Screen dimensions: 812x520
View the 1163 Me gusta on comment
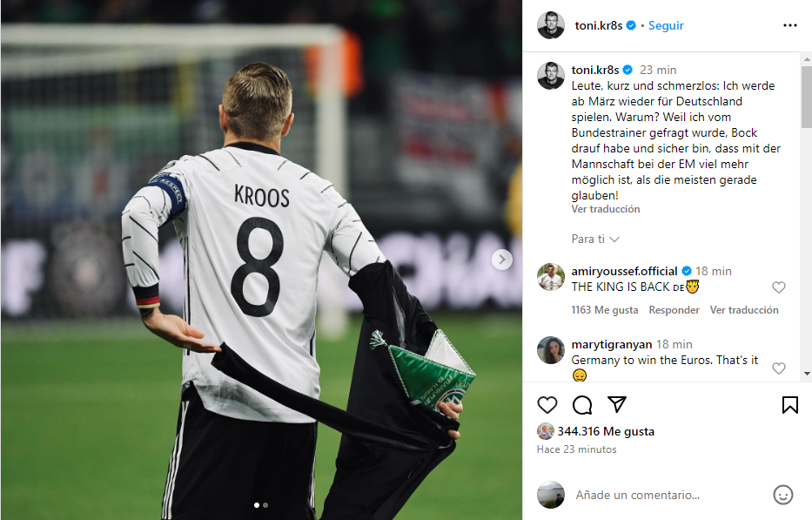pyautogui.click(x=604, y=310)
